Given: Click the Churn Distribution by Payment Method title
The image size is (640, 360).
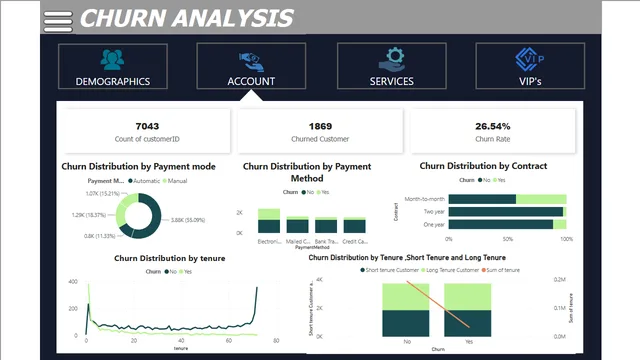Looking at the screenshot, I should point(307,172).
